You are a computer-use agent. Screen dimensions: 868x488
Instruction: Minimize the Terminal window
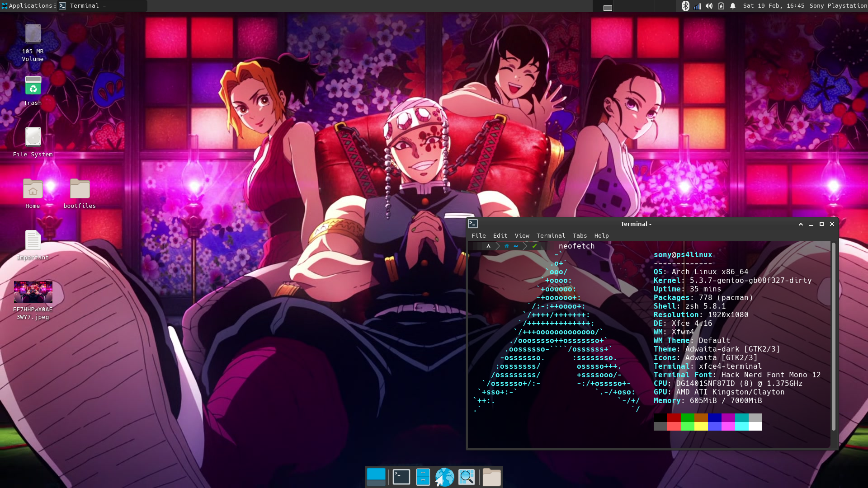(x=811, y=224)
